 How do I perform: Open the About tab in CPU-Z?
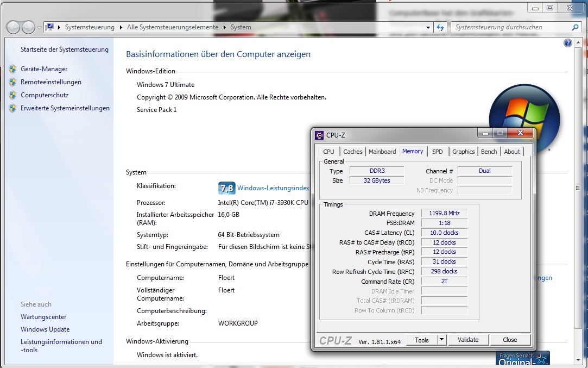tap(511, 152)
